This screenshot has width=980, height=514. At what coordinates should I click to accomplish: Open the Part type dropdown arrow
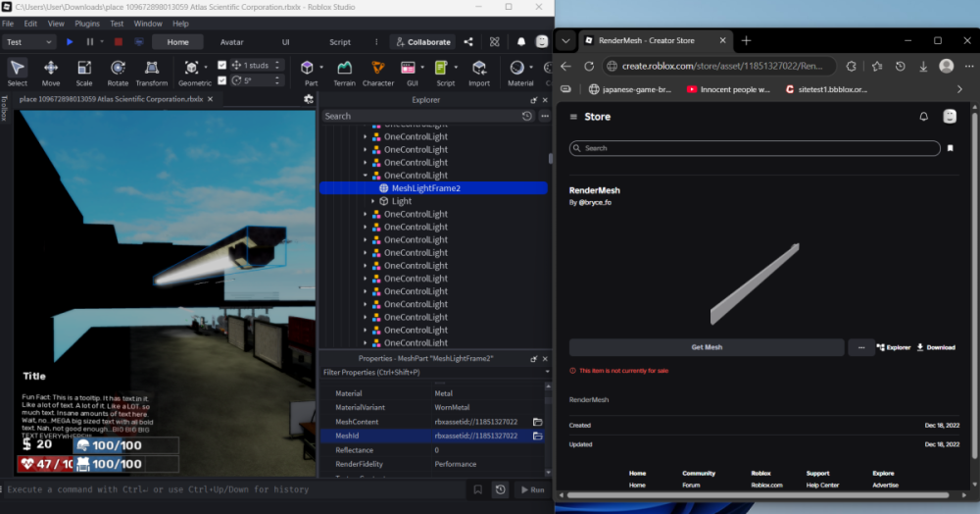321,68
